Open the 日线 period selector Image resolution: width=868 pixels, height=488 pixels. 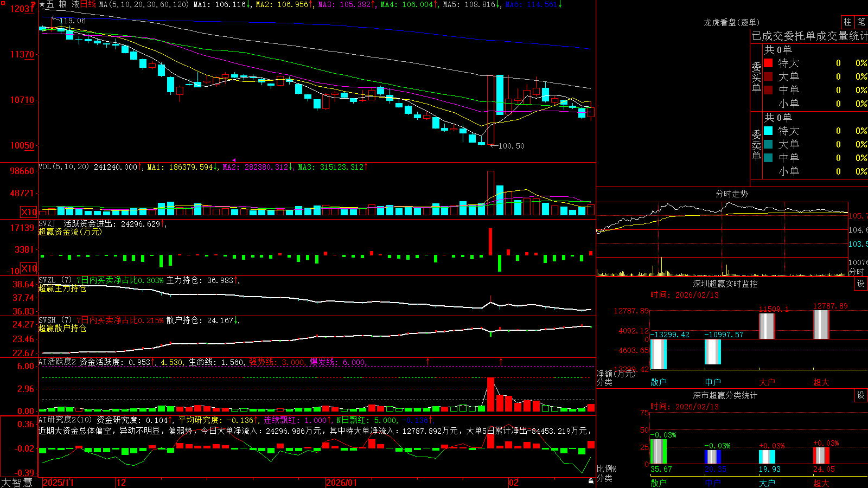[88, 4]
